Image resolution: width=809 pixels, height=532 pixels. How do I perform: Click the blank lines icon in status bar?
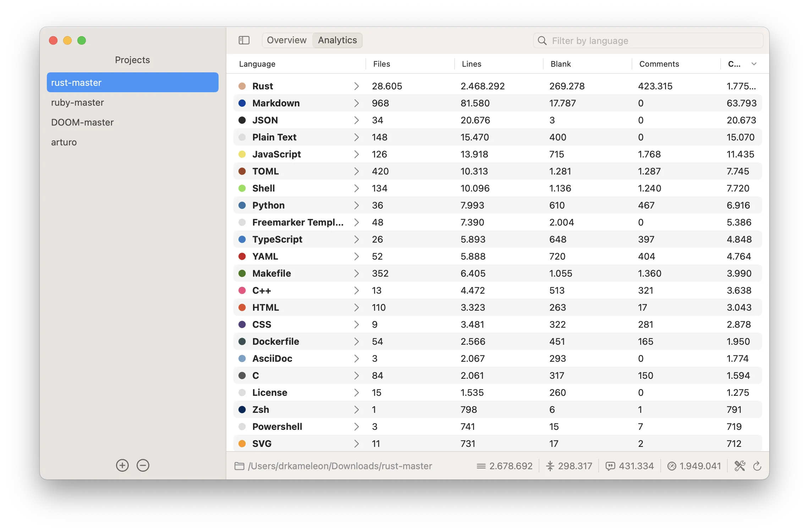click(x=550, y=466)
